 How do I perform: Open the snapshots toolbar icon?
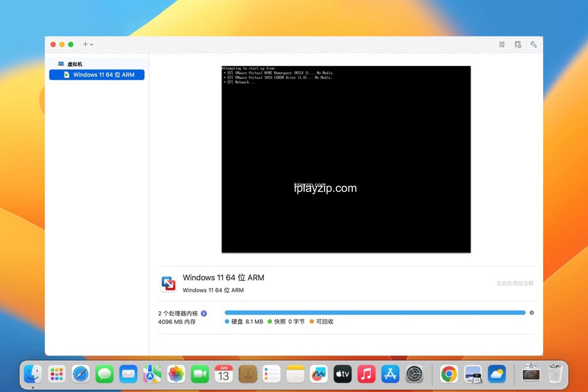pyautogui.click(x=518, y=45)
